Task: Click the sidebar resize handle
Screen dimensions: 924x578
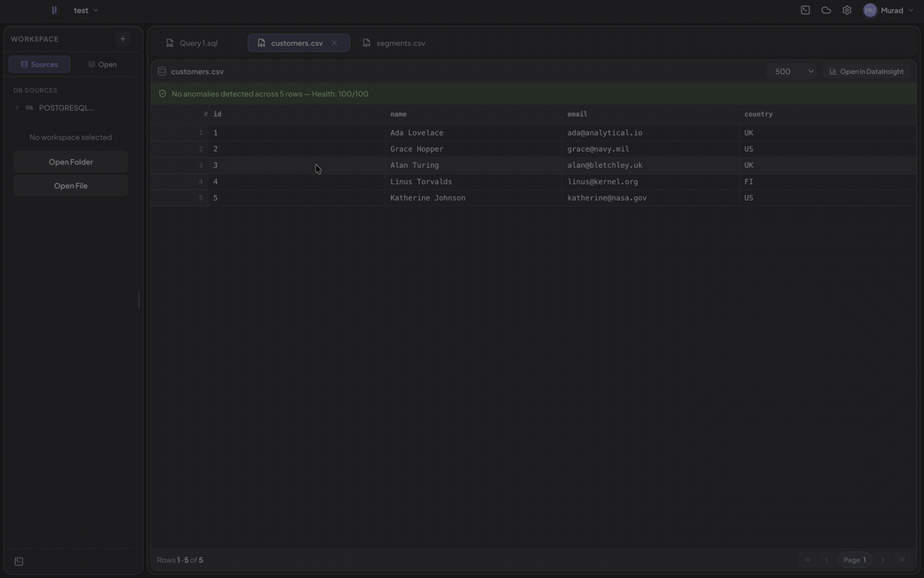Action: [x=139, y=301]
